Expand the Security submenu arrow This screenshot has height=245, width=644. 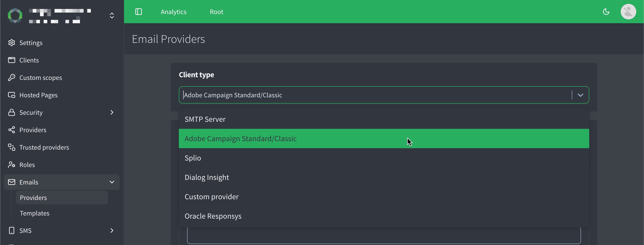click(112, 112)
